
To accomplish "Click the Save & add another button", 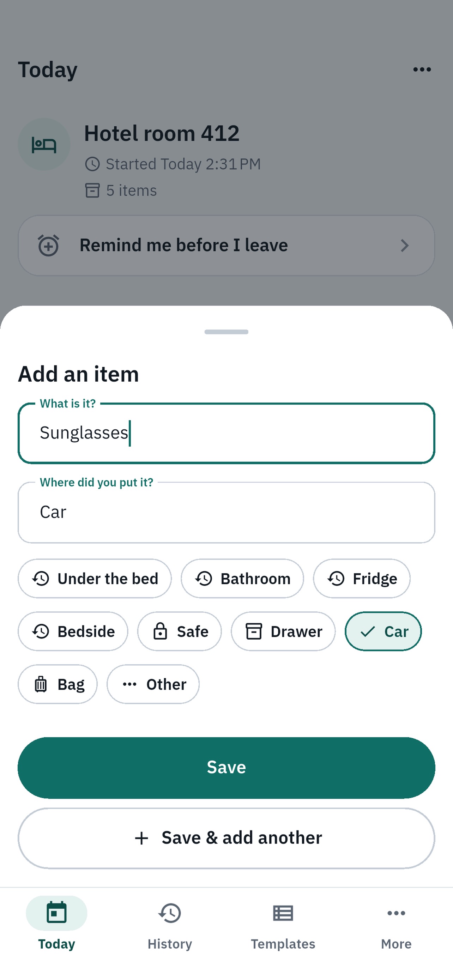I will [226, 838].
